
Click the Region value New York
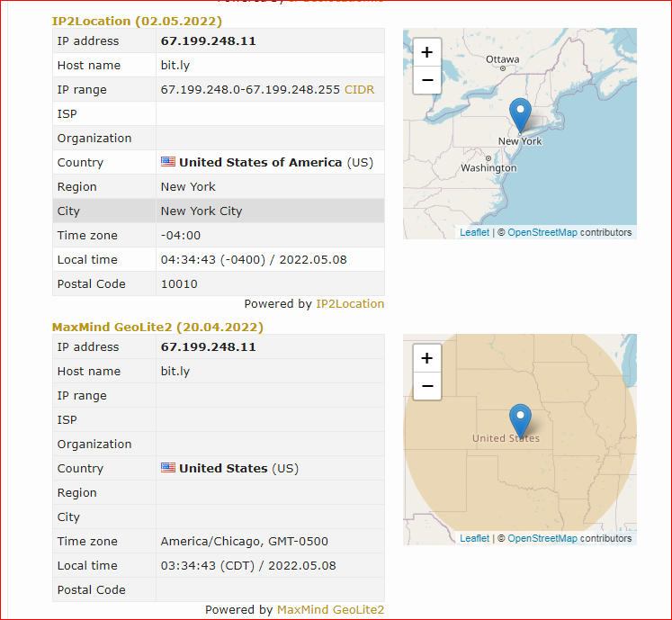[188, 187]
